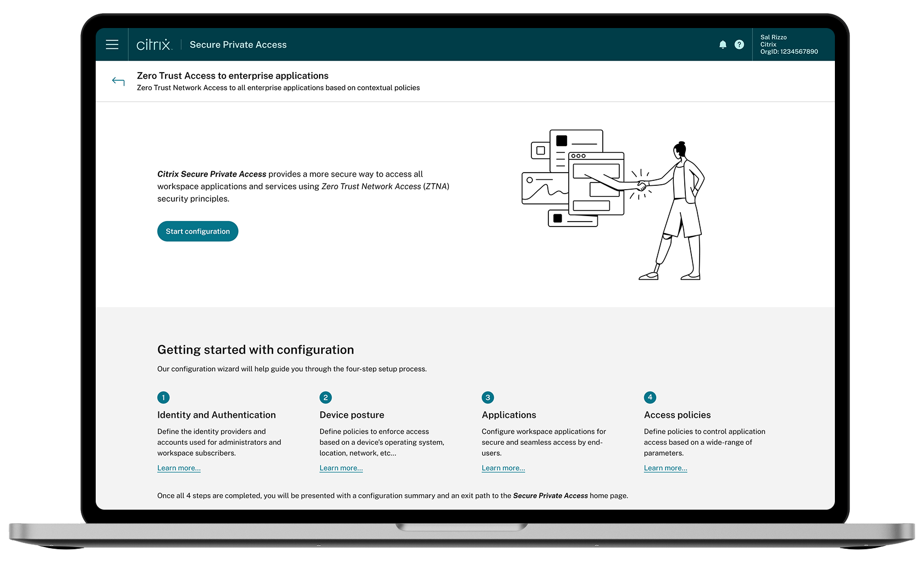Open the notifications bell

coord(723,45)
